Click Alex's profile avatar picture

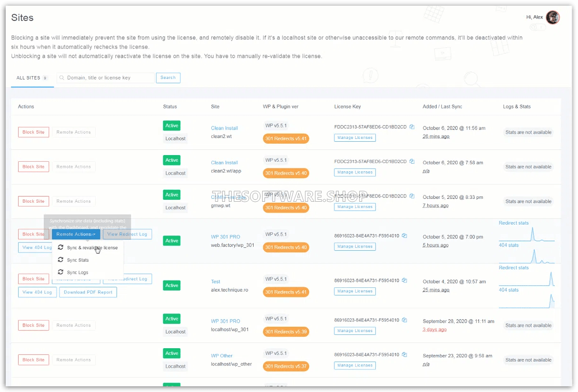click(x=552, y=17)
